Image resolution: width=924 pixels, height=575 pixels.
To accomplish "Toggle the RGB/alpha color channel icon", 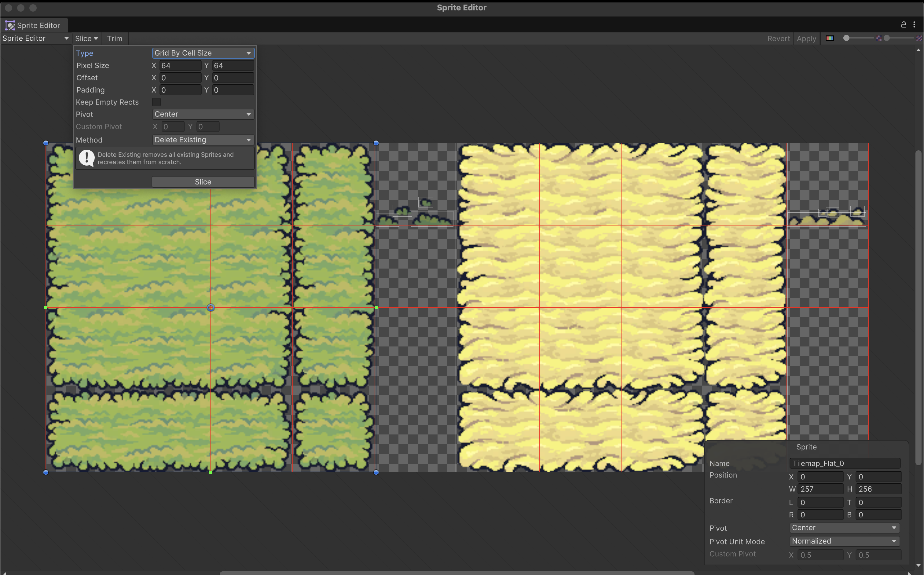I will coord(830,38).
